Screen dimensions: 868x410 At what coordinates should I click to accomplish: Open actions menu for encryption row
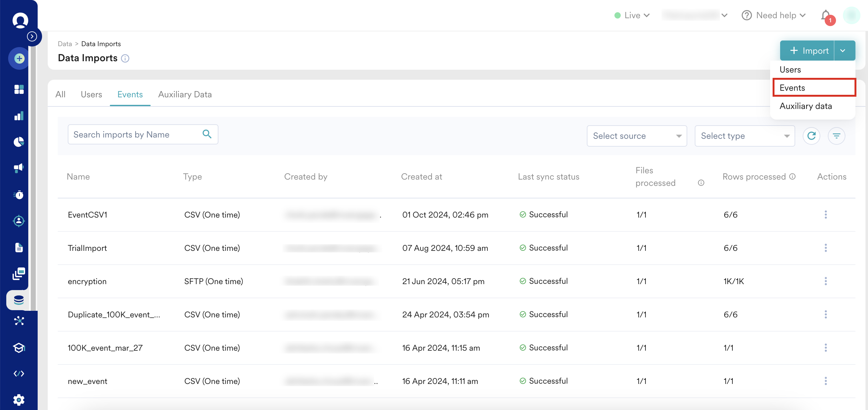click(x=825, y=281)
